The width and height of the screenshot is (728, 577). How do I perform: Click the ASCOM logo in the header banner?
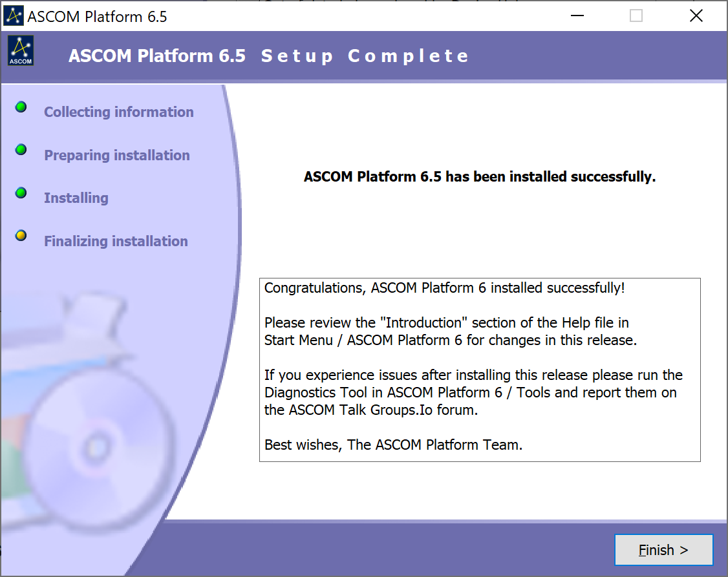21,50
